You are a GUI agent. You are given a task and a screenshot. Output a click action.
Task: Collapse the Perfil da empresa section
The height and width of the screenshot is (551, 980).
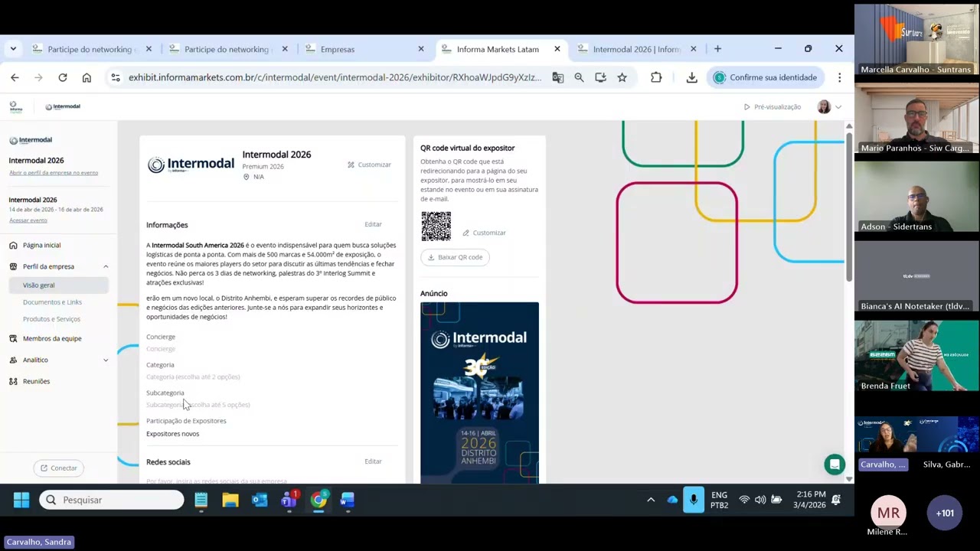106,266
